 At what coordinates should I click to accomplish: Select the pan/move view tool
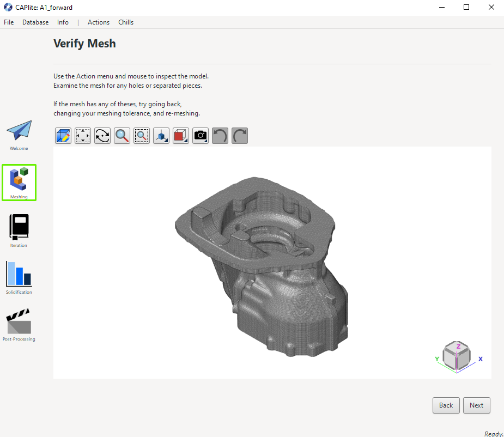coord(83,136)
